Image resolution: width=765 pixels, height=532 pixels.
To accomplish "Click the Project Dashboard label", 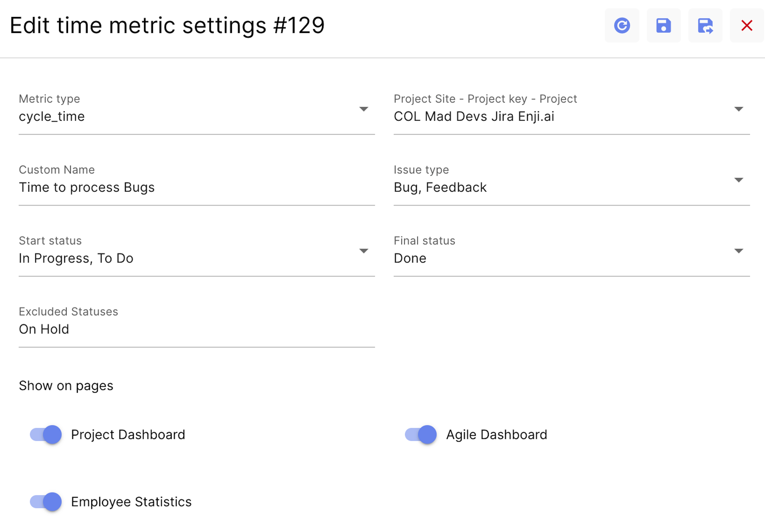I will [x=128, y=434].
